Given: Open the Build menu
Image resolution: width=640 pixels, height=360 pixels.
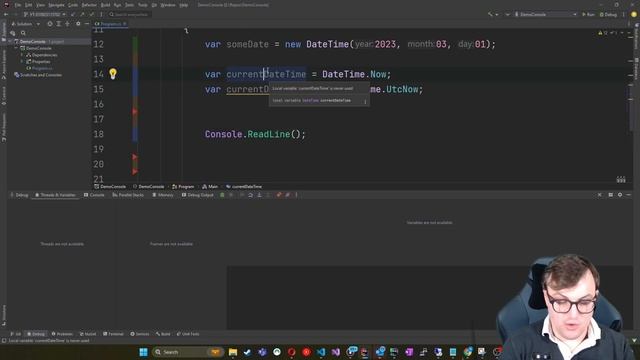Looking at the screenshot, I should [x=105, y=5].
